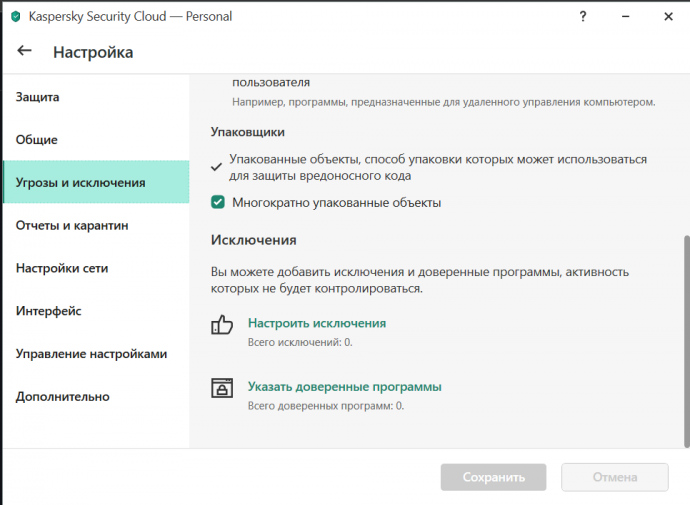
Task: Click the Настроить исключения link
Action: [317, 323]
